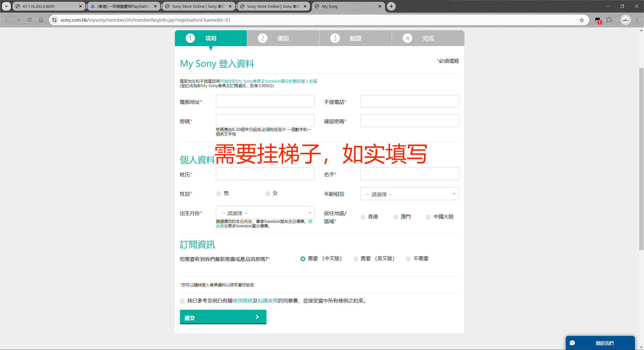Bookmark this page with the star
Screen dimensions: 644x350
[582, 20]
